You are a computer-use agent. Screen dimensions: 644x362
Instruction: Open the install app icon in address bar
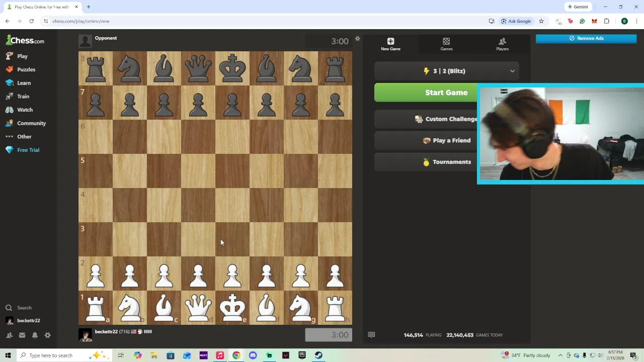492,21
